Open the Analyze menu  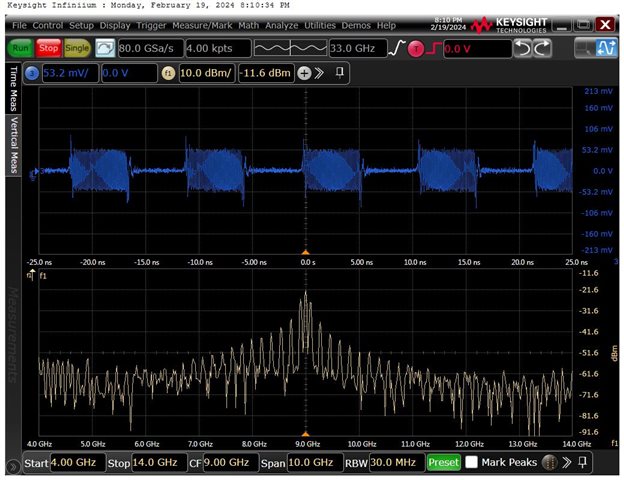point(281,25)
